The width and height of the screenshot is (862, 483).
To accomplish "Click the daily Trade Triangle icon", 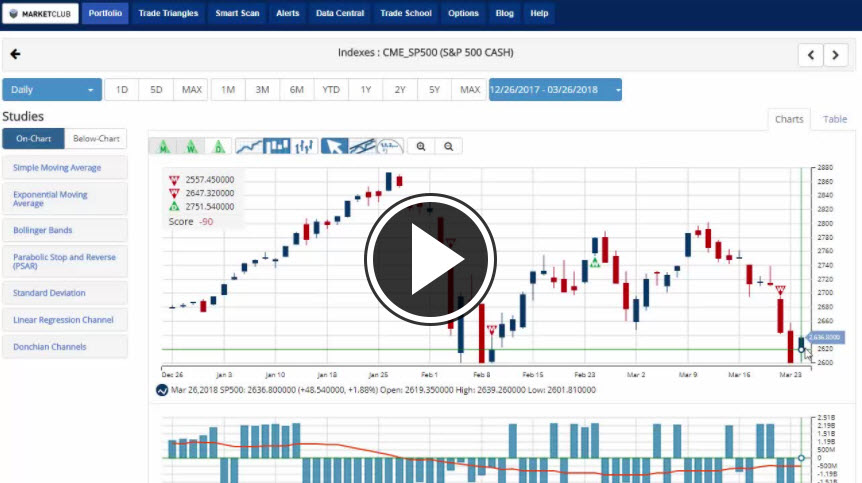I will coord(218,146).
